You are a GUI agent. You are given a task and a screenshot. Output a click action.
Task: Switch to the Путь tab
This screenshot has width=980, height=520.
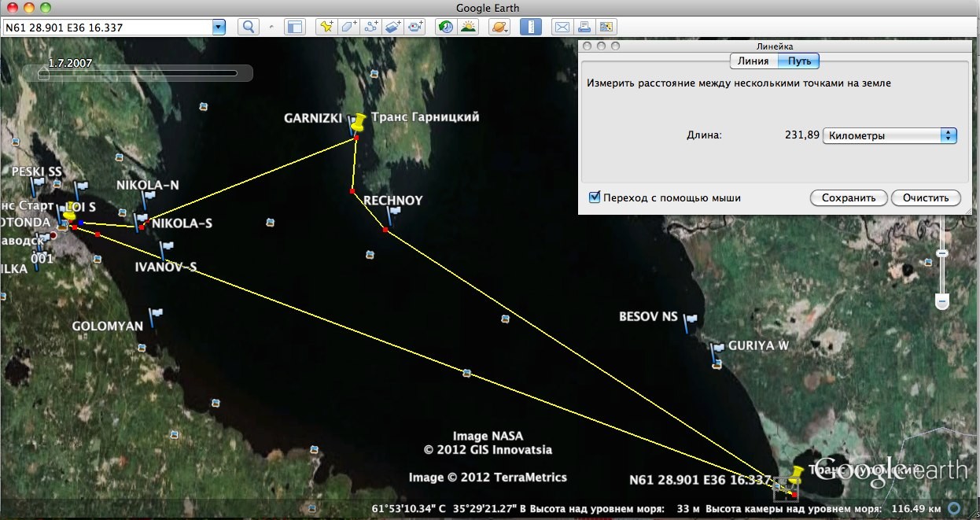[x=799, y=61]
